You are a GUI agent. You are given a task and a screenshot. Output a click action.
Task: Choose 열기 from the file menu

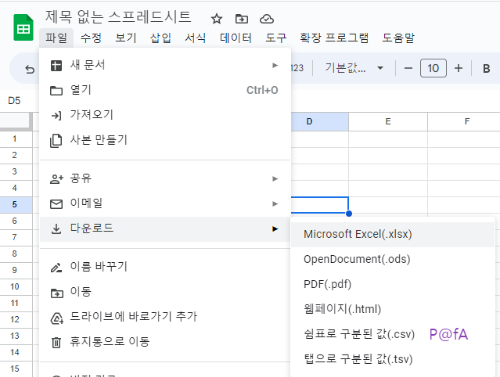point(165,90)
